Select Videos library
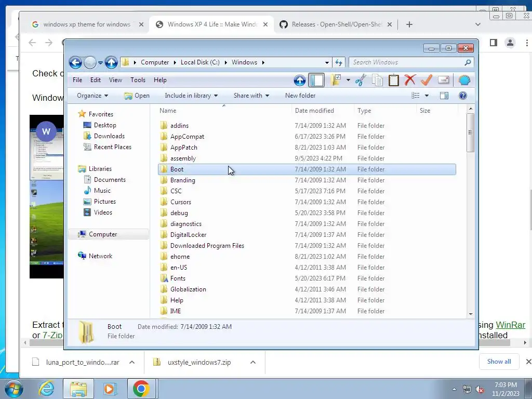 coord(103,212)
